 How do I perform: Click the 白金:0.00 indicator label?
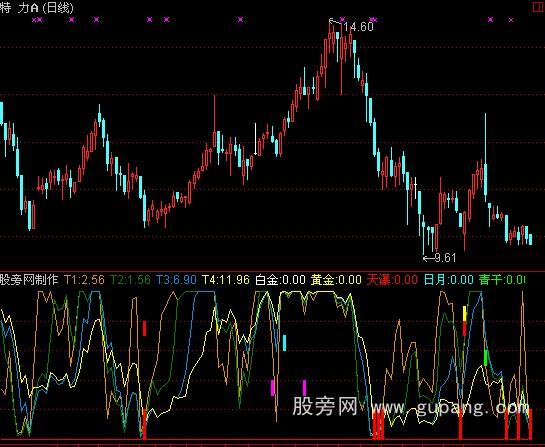pyautogui.click(x=280, y=279)
